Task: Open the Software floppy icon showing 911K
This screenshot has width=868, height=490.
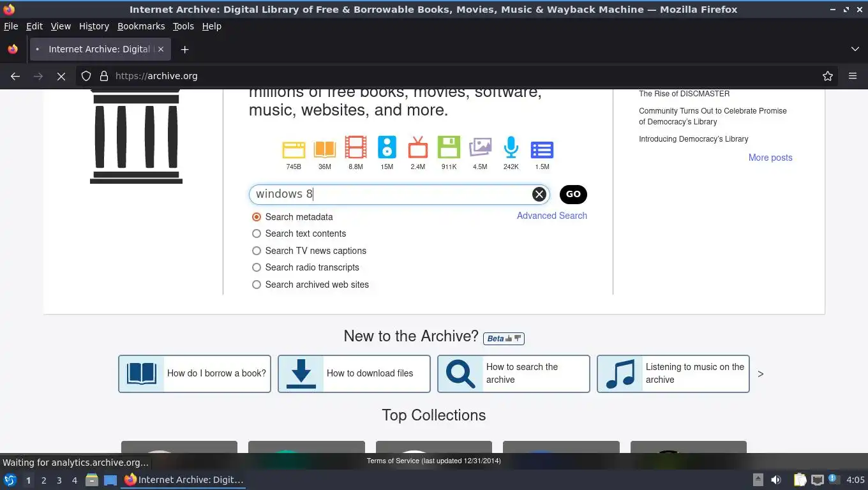Action: click(x=449, y=147)
